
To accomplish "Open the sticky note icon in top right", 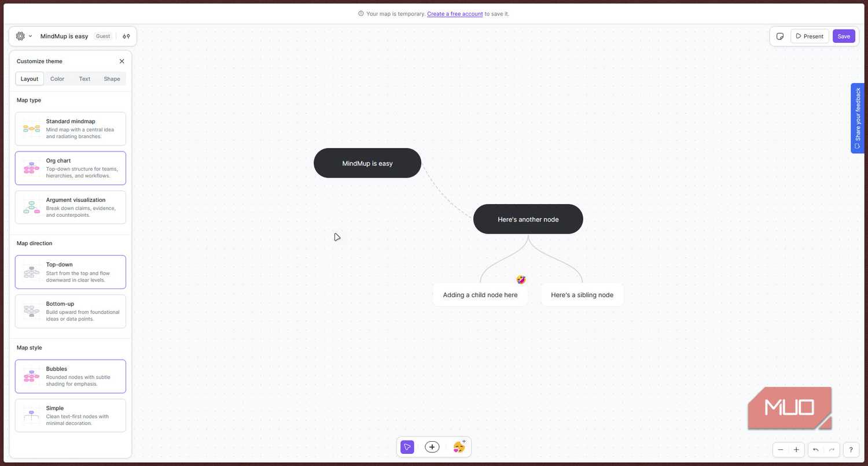I will point(780,36).
